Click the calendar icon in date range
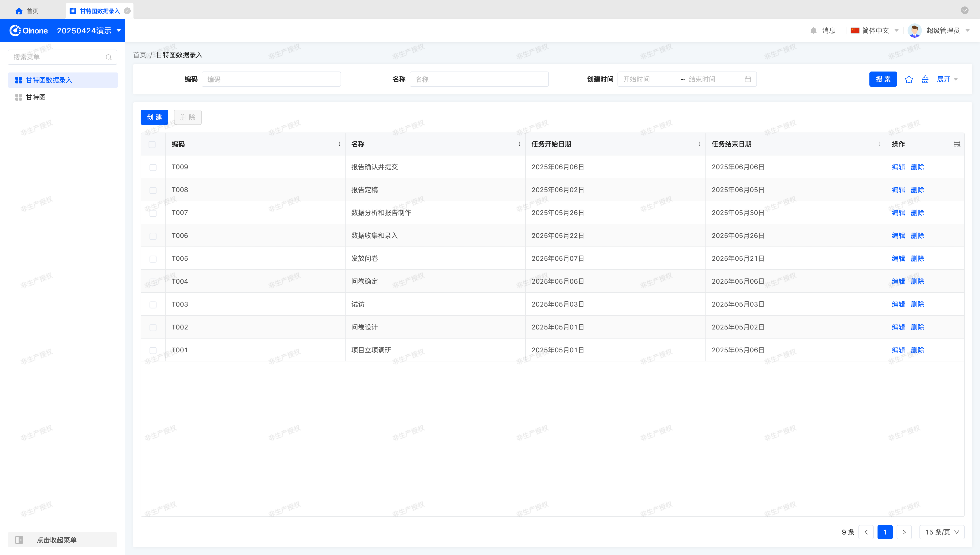 pos(748,79)
